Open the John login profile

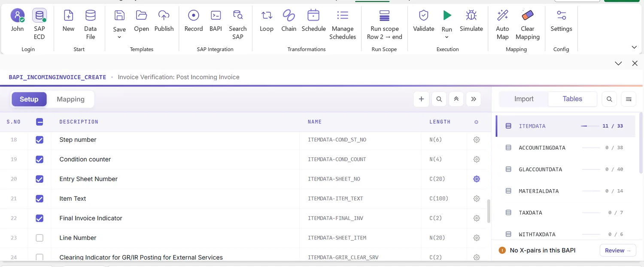(18, 21)
